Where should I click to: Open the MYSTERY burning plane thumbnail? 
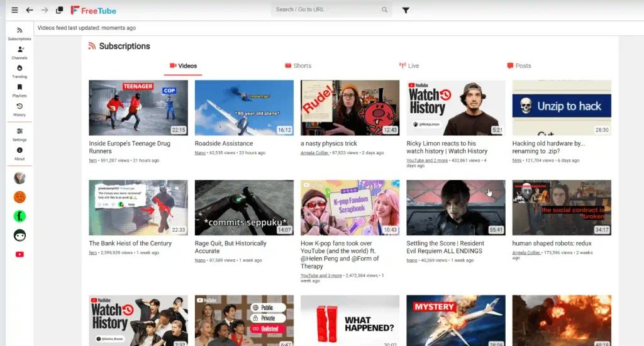point(456,321)
